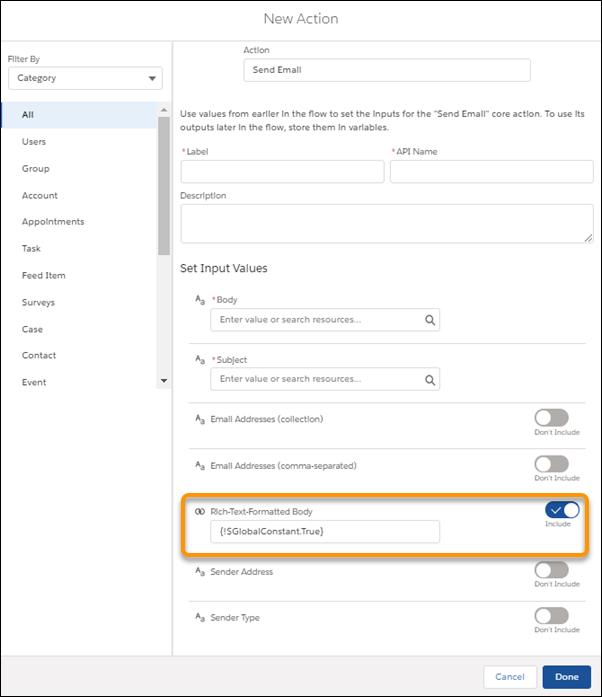Choose the Surveys category
Screen dimensions: 602x697
coord(38,302)
